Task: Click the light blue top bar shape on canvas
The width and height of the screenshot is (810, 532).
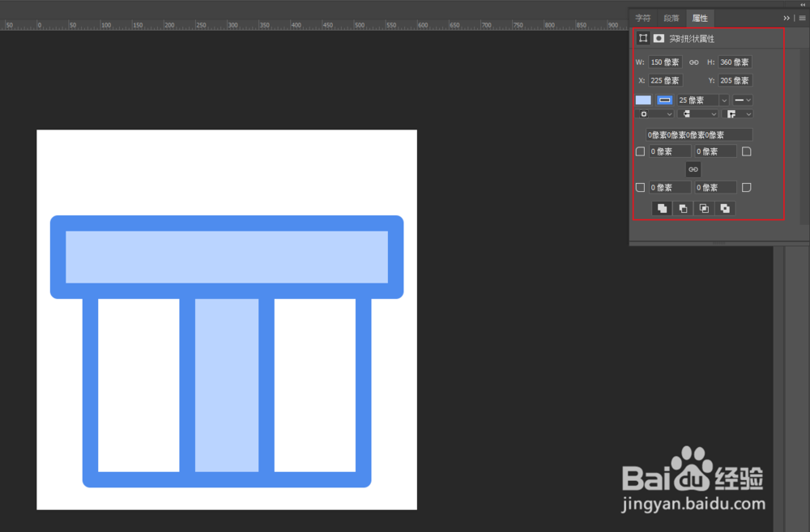Action: click(227, 257)
